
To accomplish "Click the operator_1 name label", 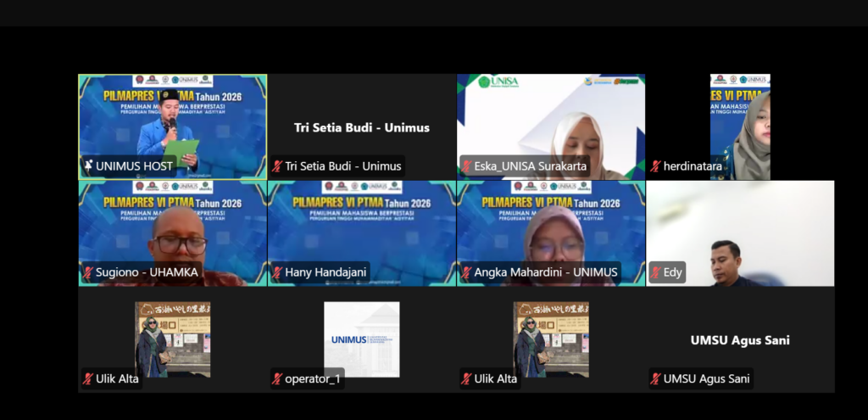I will (313, 379).
